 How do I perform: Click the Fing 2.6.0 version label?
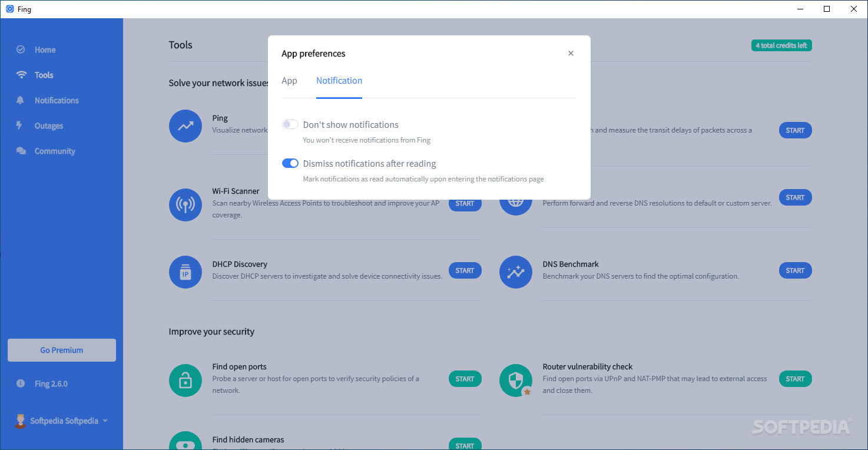(x=51, y=383)
